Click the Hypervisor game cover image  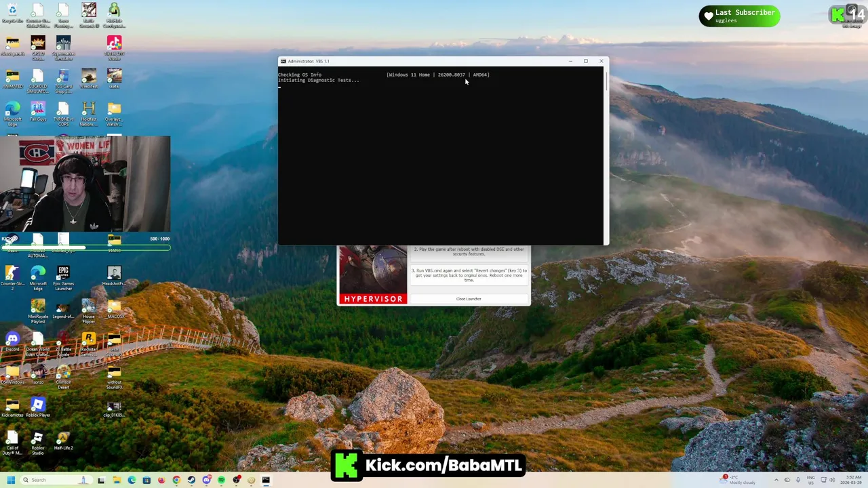click(373, 274)
